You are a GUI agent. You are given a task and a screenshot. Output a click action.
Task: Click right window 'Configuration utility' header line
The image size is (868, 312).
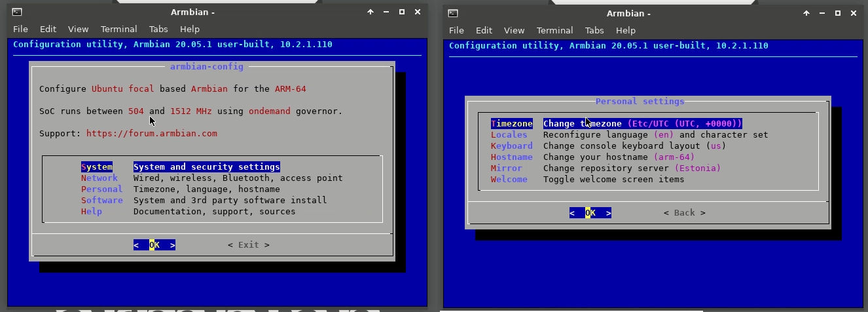pyautogui.click(x=609, y=46)
